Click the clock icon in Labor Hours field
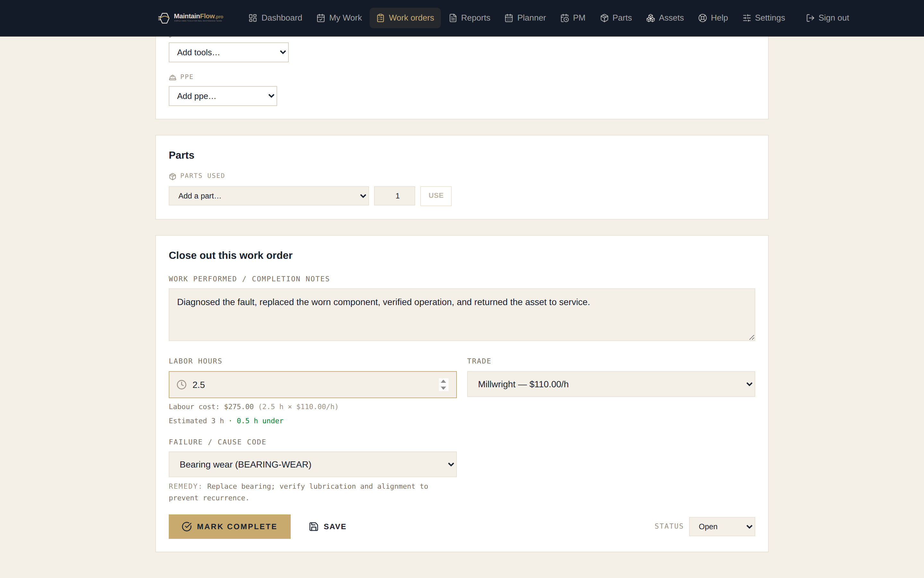Image resolution: width=924 pixels, height=578 pixels. coord(182,385)
